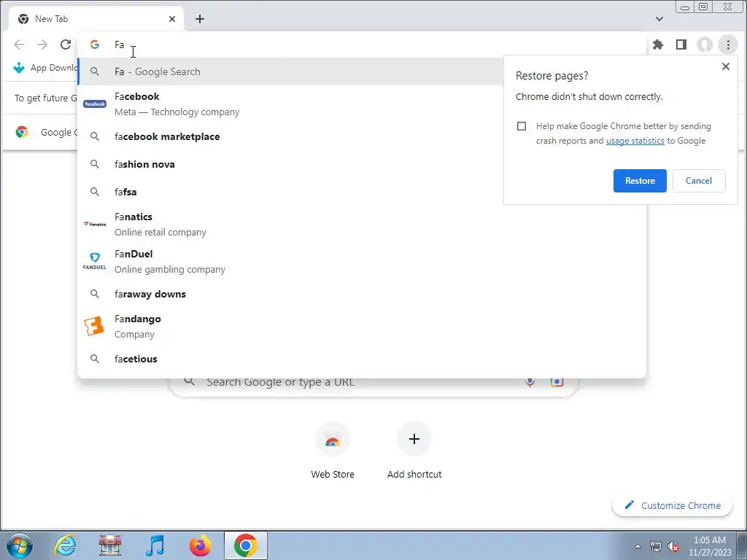Screen dimensions: 747x560
Task: Toggle the side panel icon
Action: pos(681,44)
